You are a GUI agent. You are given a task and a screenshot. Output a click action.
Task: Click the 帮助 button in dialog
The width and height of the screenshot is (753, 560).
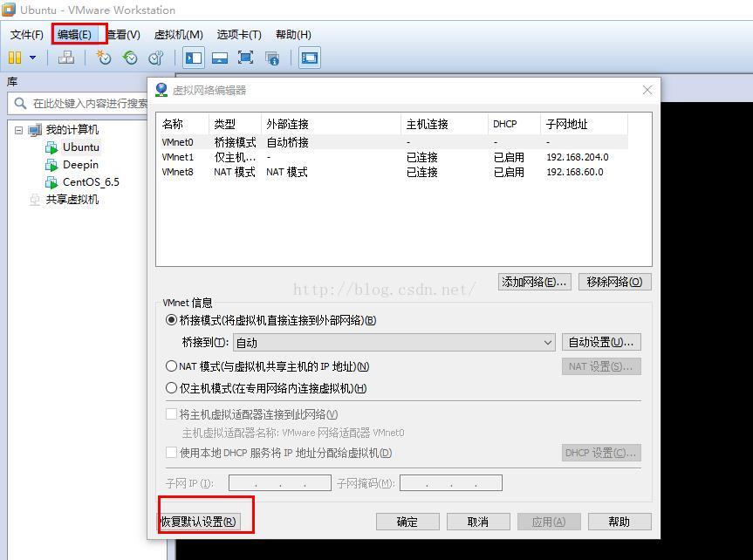point(620,522)
